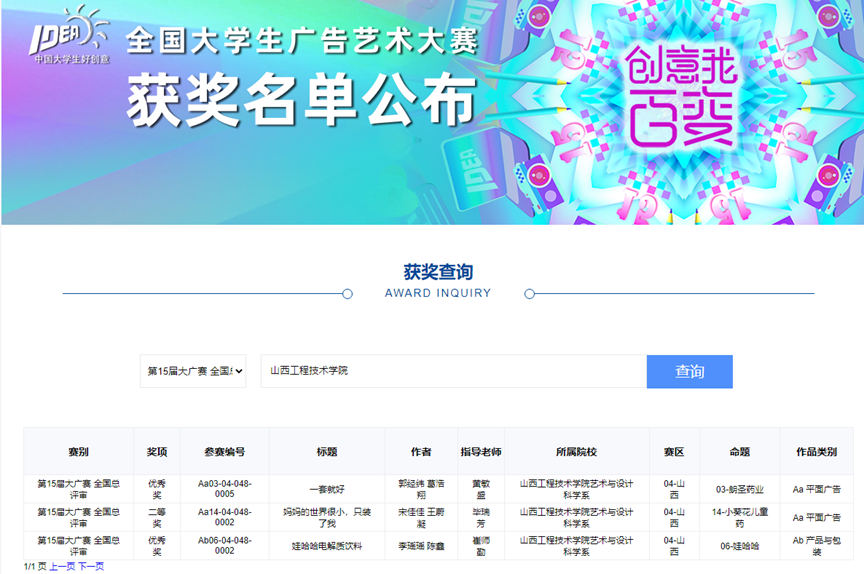Click the 奖项 column header
The image size is (864, 574).
(157, 452)
